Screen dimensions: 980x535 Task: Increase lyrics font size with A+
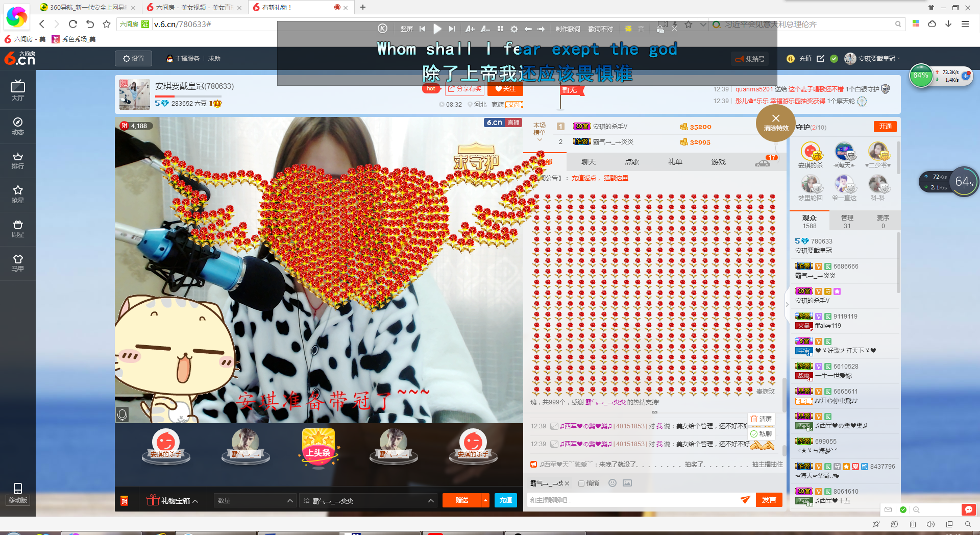click(470, 29)
